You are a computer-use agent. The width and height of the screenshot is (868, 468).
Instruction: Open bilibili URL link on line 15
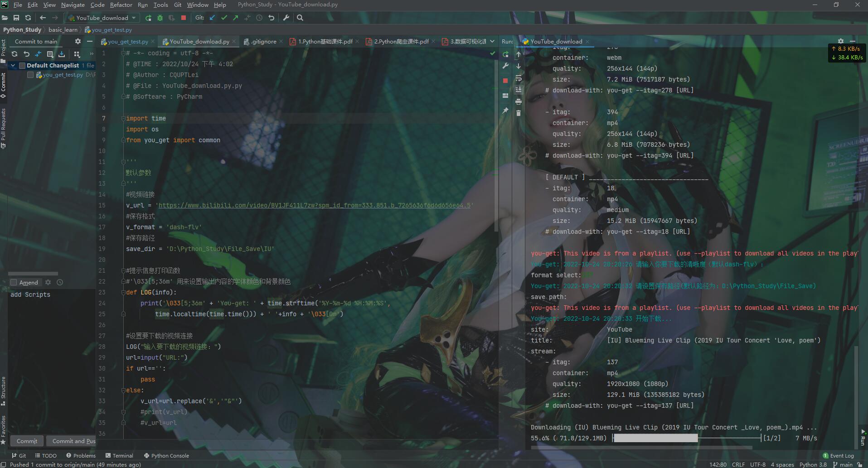pyautogui.click(x=314, y=205)
